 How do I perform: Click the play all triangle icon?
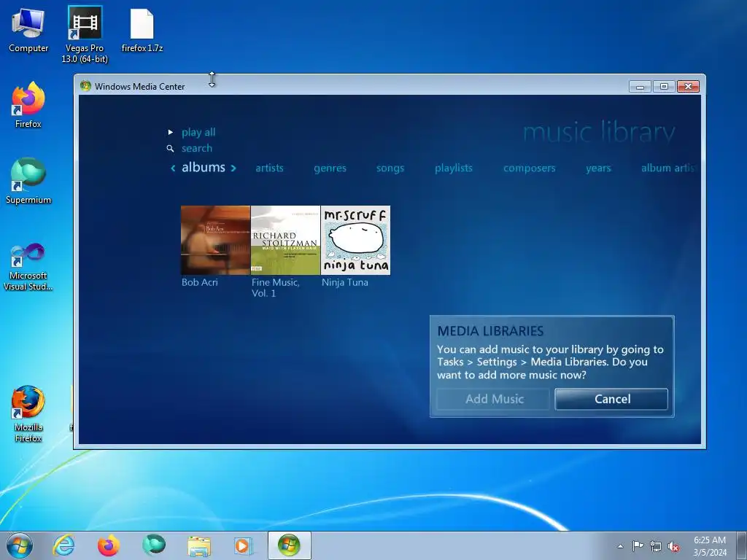[x=171, y=133]
